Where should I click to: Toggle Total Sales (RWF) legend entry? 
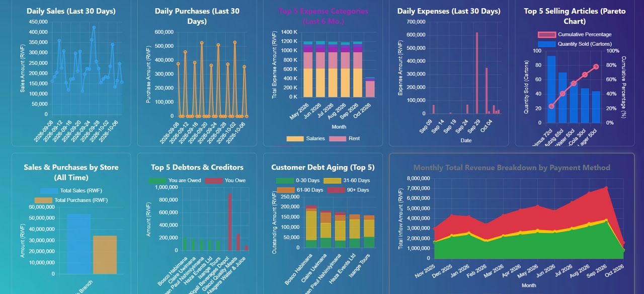click(71, 191)
